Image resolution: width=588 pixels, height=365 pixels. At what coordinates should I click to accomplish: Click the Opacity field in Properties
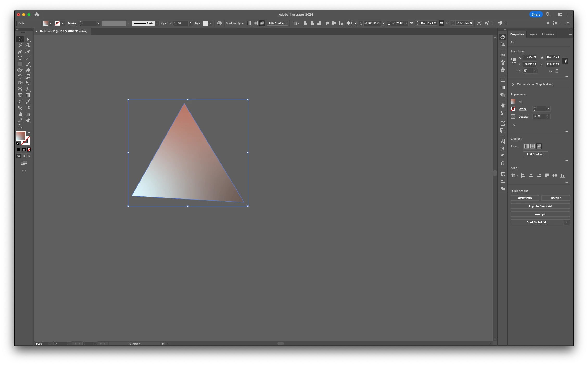(539, 116)
